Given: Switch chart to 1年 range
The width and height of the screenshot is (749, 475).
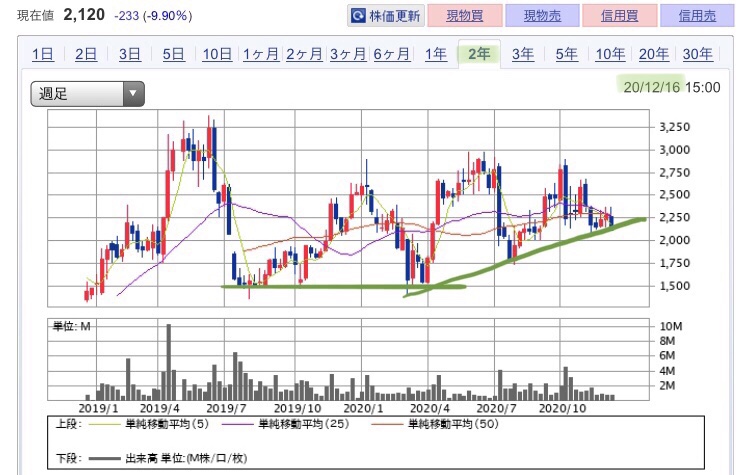Looking at the screenshot, I should tap(436, 54).
